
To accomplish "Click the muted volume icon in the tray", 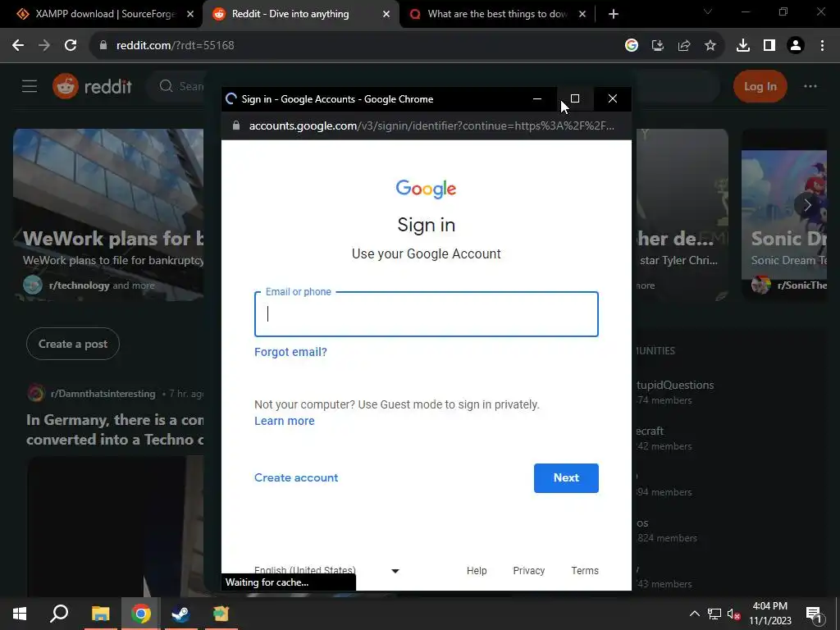I will click(734, 614).
